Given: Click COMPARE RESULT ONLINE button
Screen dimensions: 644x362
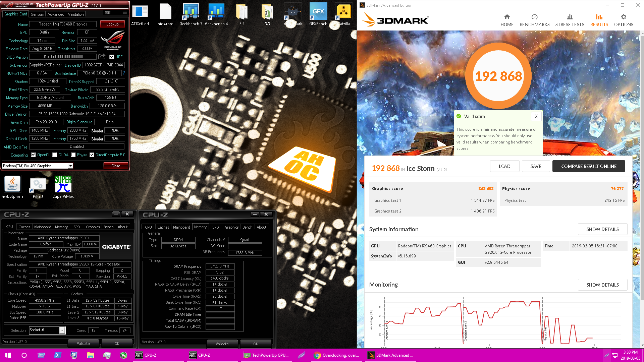Looking at the screenshot, I should pos(589,166).
